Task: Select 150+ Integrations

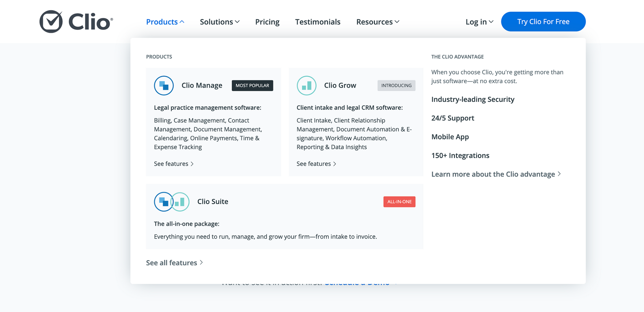Action: (460, 155)
